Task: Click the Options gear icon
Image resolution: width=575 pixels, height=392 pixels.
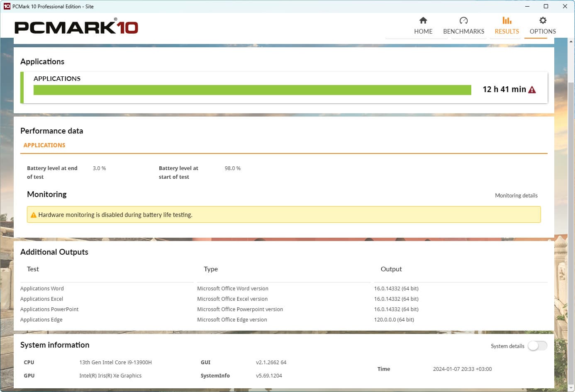Action: 543,20
